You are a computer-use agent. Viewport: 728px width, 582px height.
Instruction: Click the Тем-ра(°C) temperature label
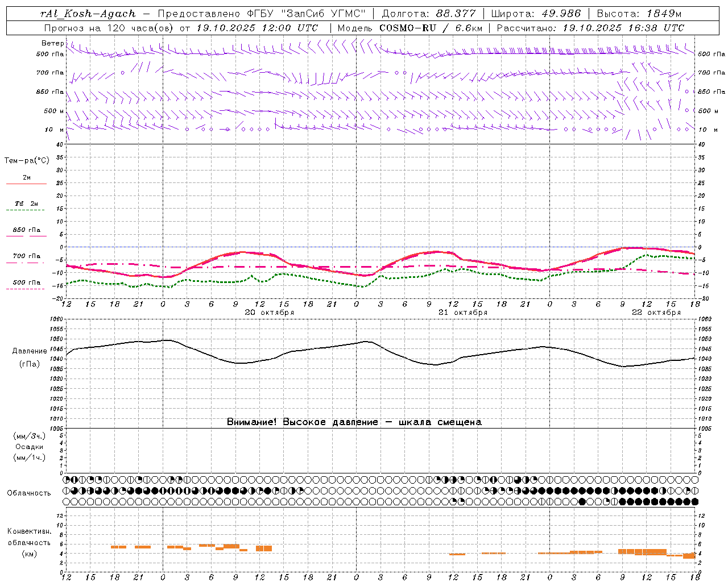click(x=27, y=161)
